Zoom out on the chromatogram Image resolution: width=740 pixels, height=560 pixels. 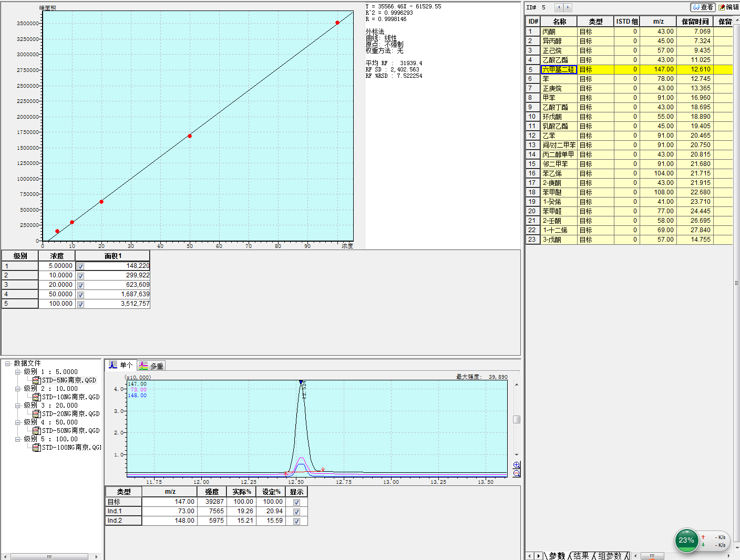pyautogui.click(x=517, y=473)
